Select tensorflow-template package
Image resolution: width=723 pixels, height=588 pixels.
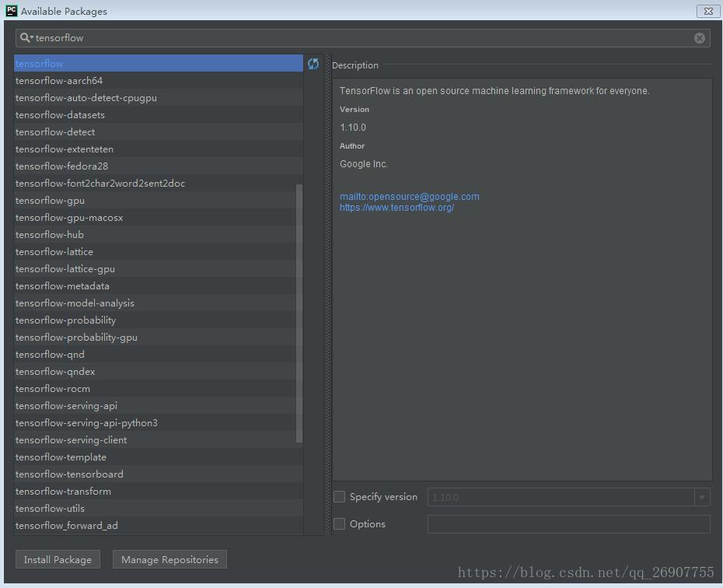(158, 457)
